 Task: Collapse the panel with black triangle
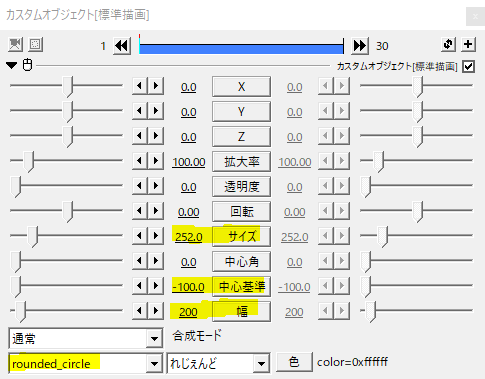(x=12, y=65)
